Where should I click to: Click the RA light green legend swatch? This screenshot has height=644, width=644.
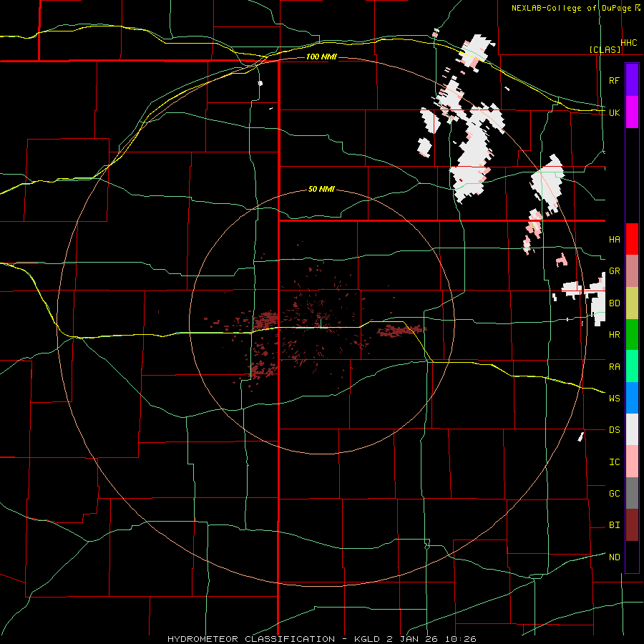pos(632,366)
